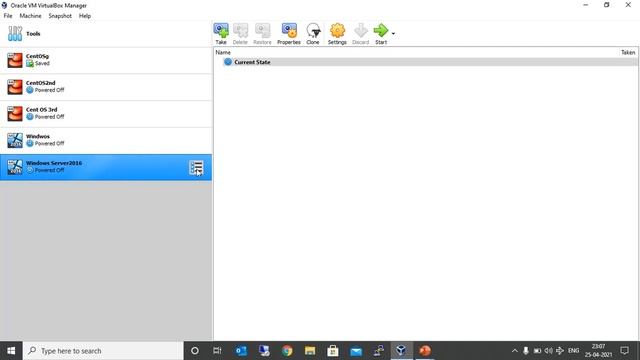Open the Help menu
The image size is (640, 360).
(x=85, y=16)
